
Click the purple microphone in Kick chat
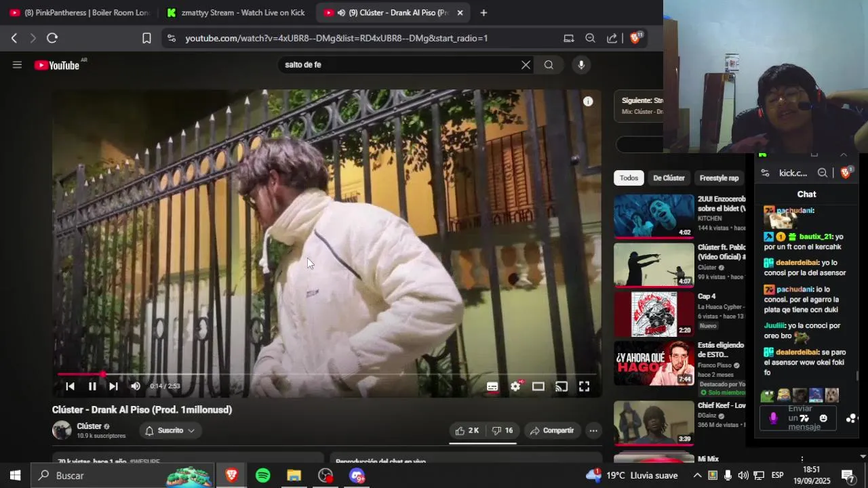tap(773, 418)
